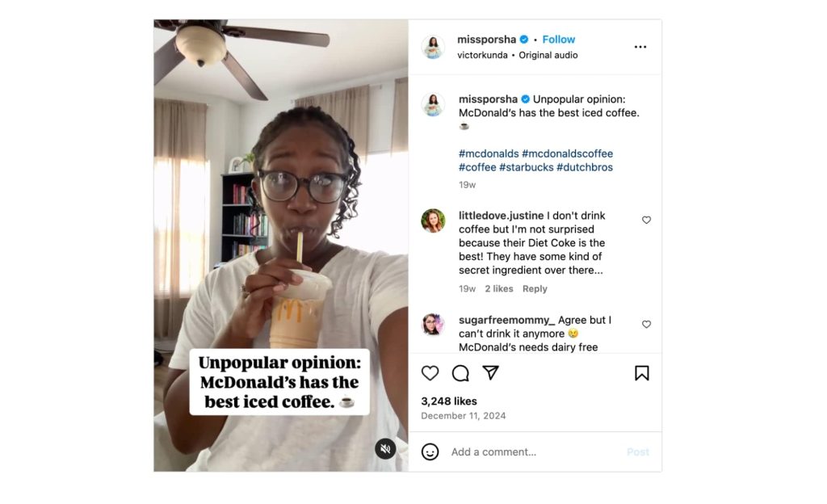The image size is (827, 504).
Task: Open the three-dot more options menu
Action: pyautogui.click(x=640, y=47)
